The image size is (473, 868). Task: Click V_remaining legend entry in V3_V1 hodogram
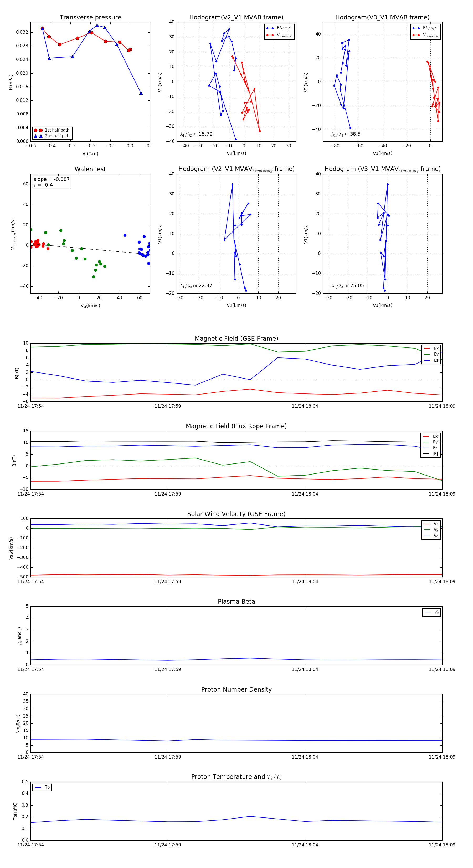tap(425, 35)
